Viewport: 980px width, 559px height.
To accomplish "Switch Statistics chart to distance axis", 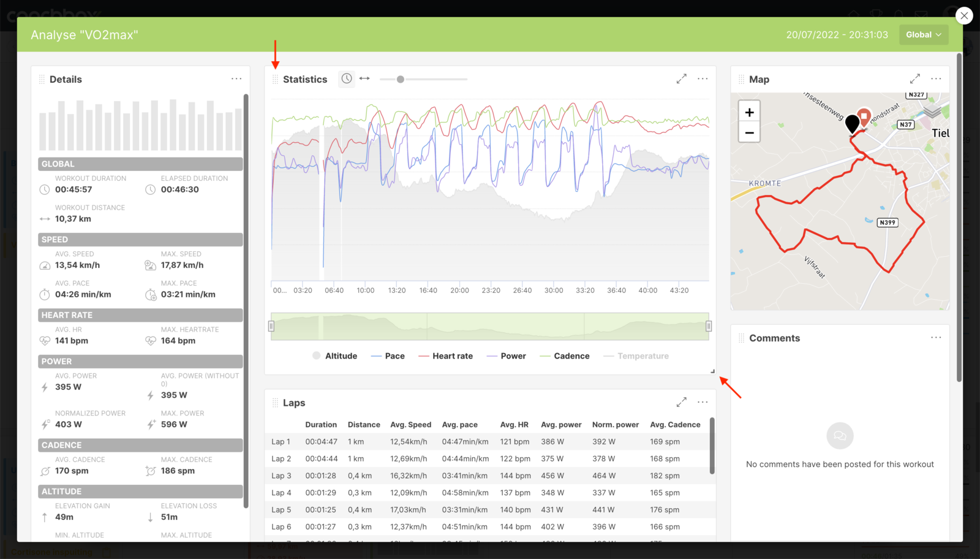I will point(364,78).
